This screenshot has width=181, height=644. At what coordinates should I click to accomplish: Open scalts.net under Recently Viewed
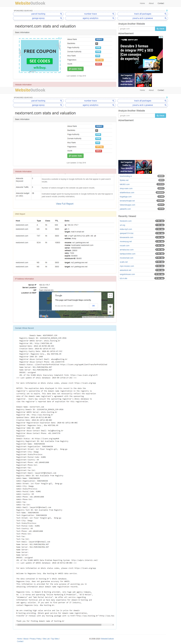click(124, 262)
